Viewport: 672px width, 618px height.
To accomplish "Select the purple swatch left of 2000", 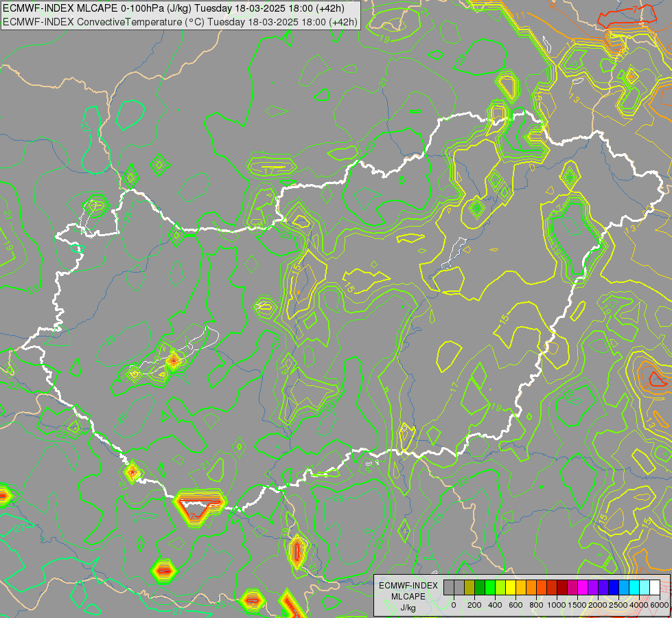I will (593, 588).
